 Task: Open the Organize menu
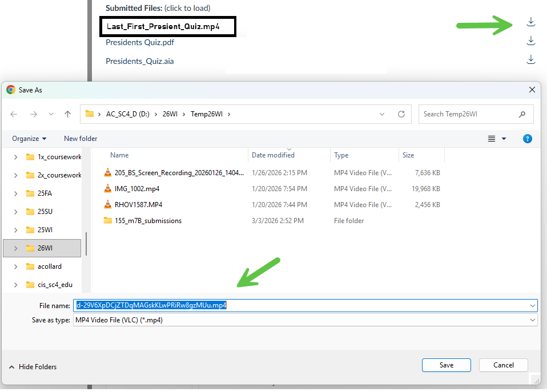(29, 139)
